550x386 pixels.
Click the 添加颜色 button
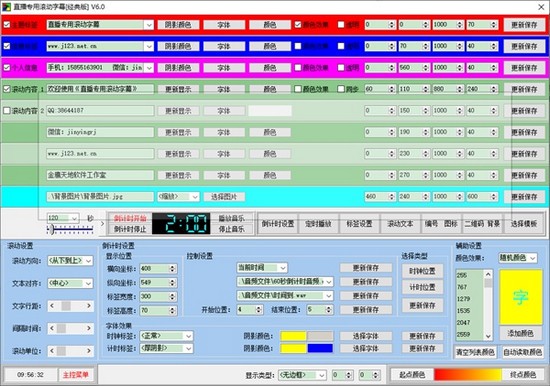521,333
